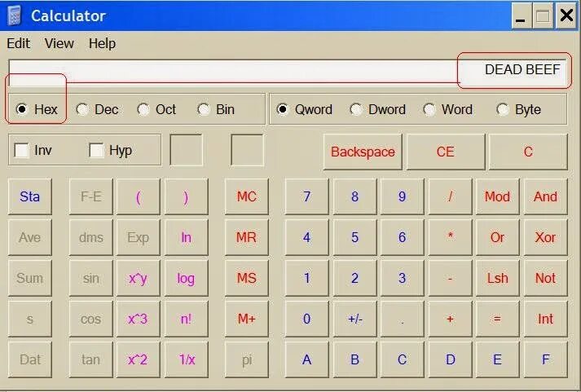Click the division slash button
581x392 pixels.
tap(450, 196)
